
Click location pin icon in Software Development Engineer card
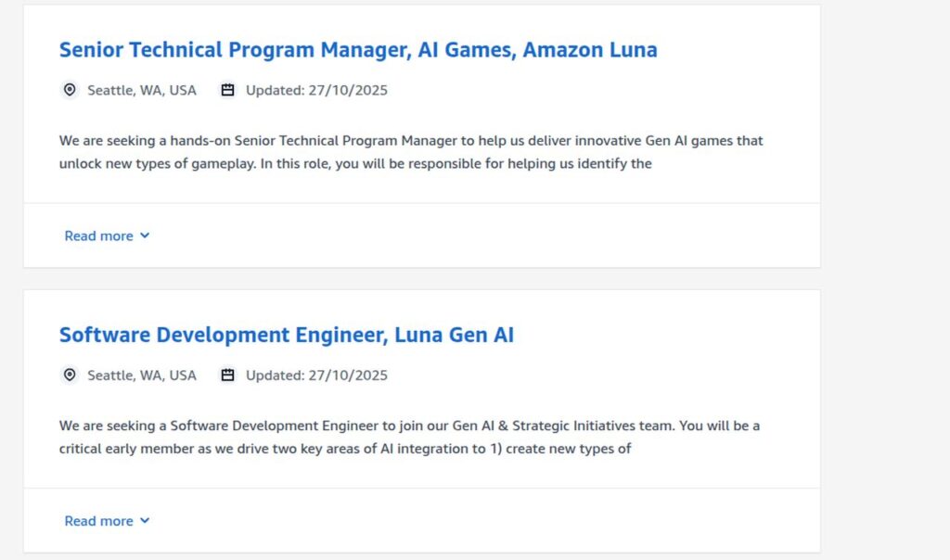70,375
